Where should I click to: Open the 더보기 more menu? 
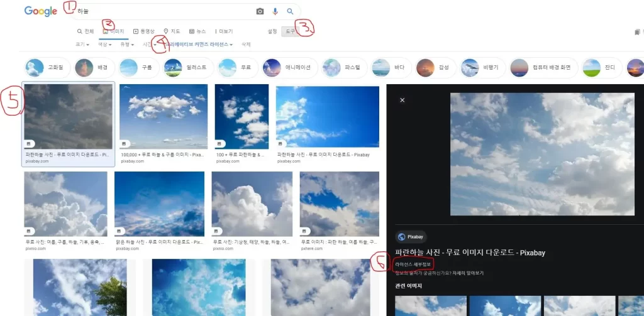[x=224, y=31]
